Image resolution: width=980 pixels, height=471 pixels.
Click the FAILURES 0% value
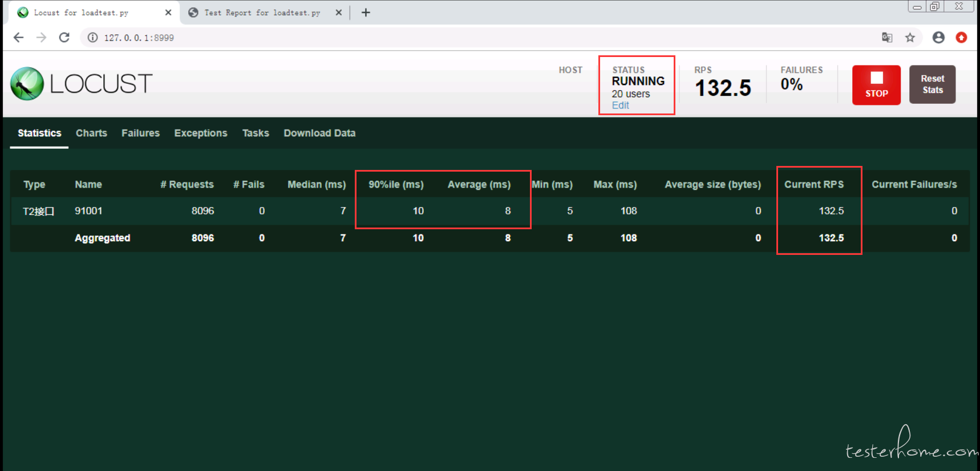792,84
